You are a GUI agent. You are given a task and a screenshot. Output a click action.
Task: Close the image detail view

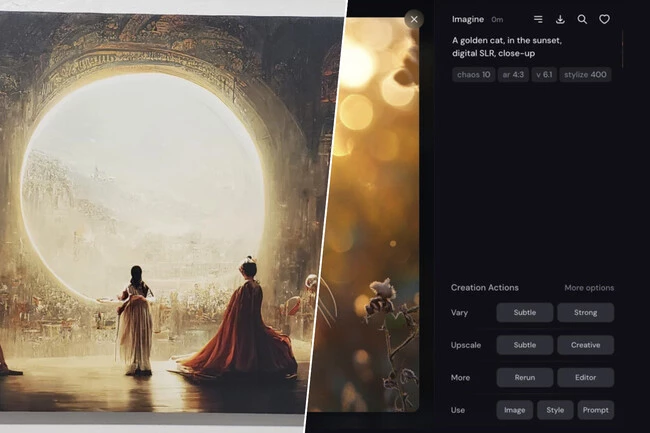[x=414, y=19]
